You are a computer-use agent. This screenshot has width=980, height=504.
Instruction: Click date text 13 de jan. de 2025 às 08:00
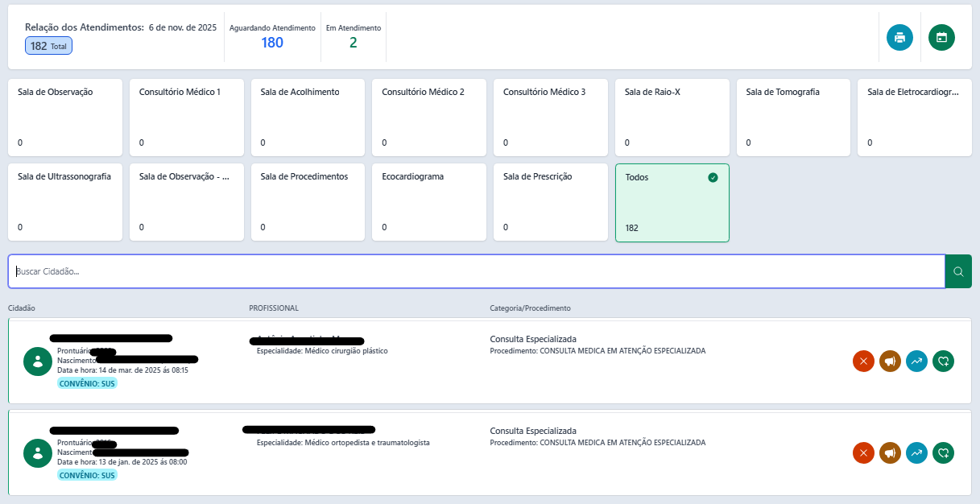click(x=122, y=462)
